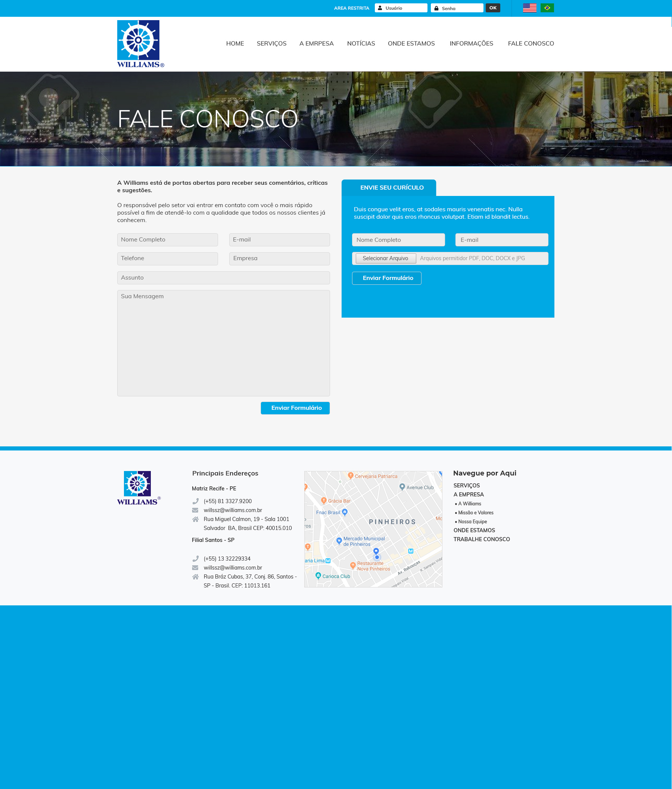Click the Missão e Valores footer link
Screen dimensions: 672x789
[x=475, y=512]
